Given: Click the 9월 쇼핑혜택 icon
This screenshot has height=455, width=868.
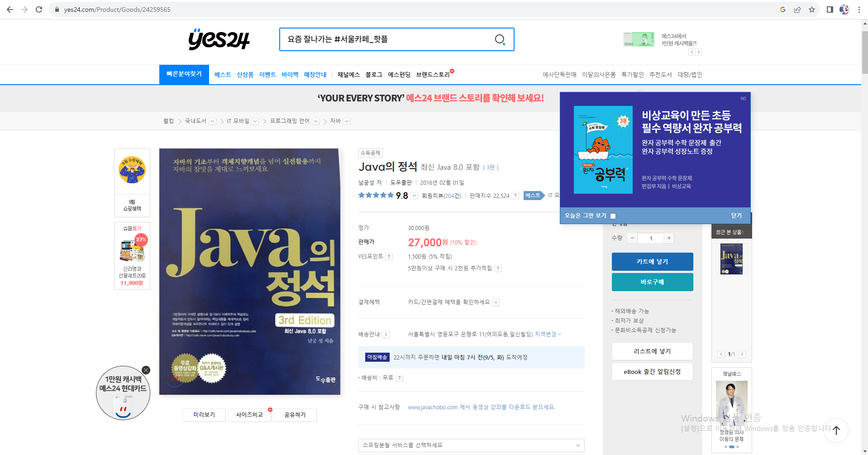Looking at the screenshot, I should pos(132,170).
